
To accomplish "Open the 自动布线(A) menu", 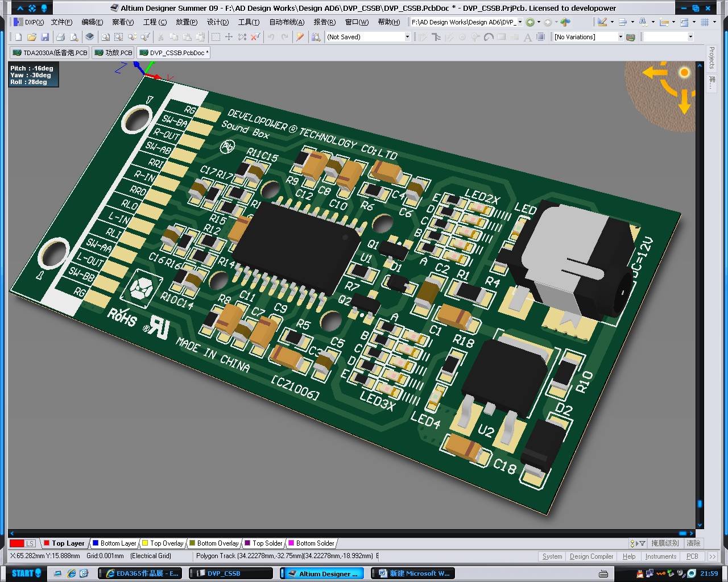I will [287, 22].
